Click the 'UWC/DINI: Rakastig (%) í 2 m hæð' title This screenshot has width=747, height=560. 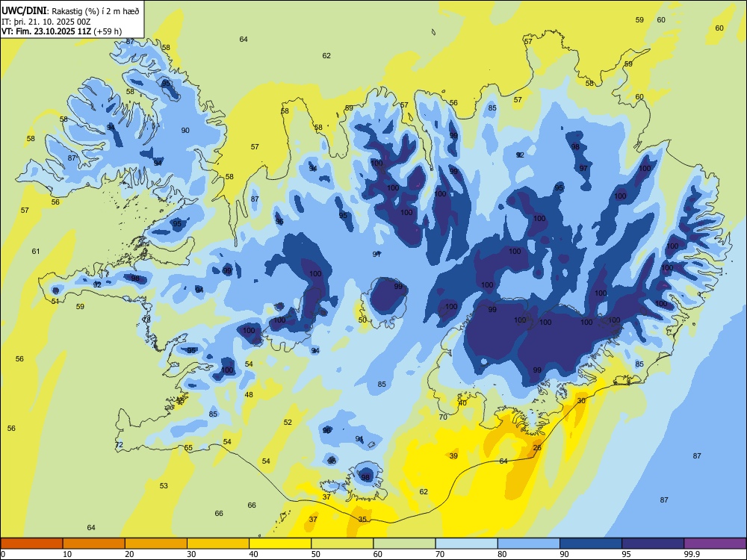pyautogui.click(x=70, y=10)
